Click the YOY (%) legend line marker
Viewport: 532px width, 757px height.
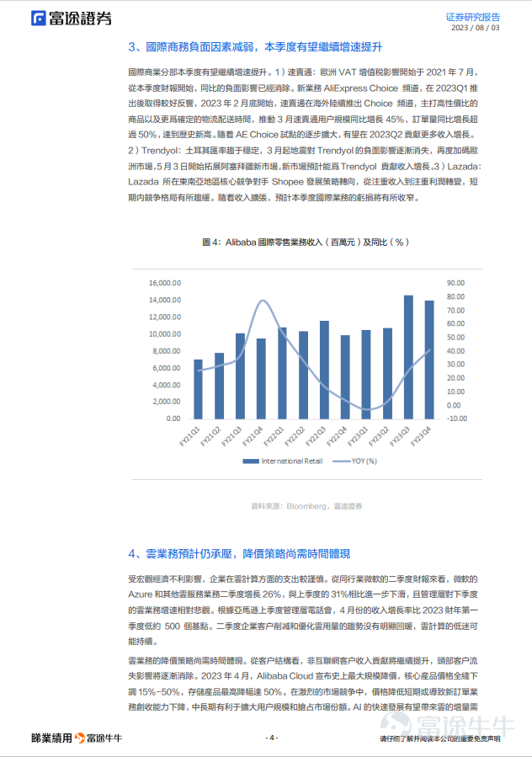(x=341, y=461)
